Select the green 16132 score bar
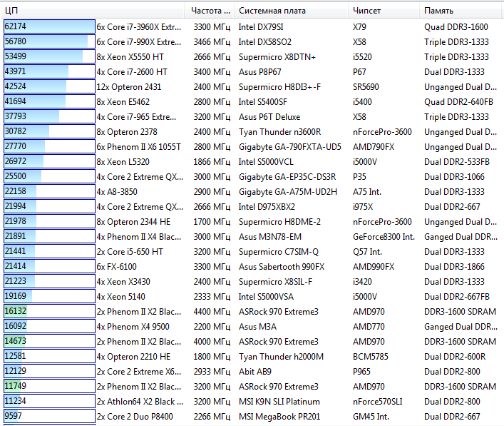 point(49,311)
